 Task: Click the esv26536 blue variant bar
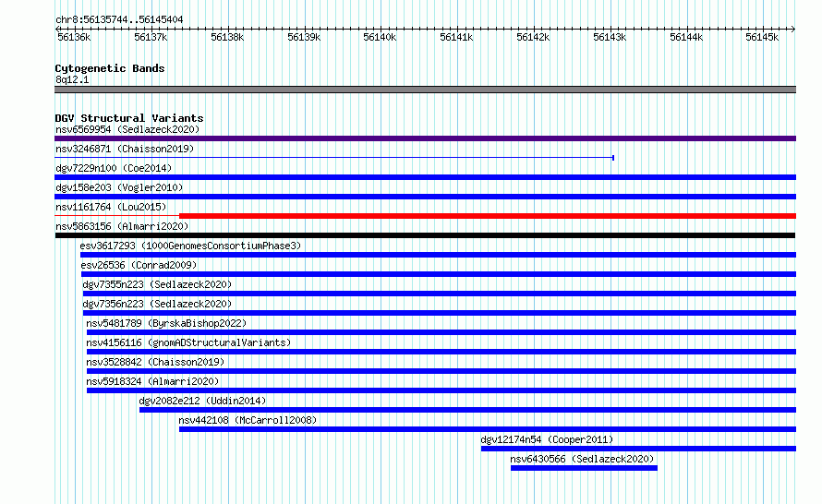click(439, 274)
